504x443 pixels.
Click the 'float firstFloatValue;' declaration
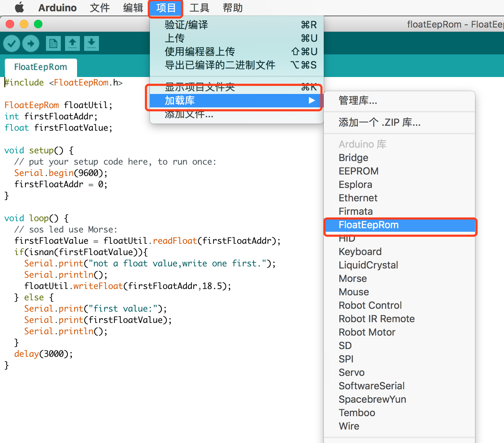point(58,128)
